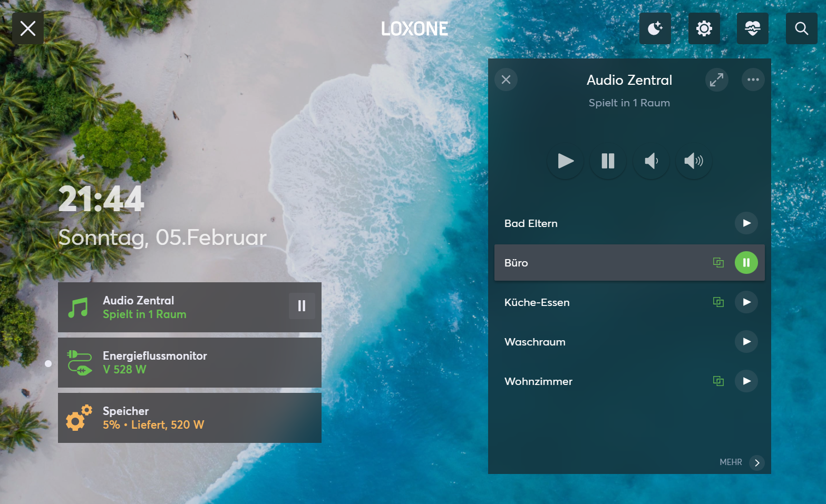Image resolution: width=826 pixels, height=504 pixels.
Task: Open the Energieflussmonitor tile
Action: 190,362
